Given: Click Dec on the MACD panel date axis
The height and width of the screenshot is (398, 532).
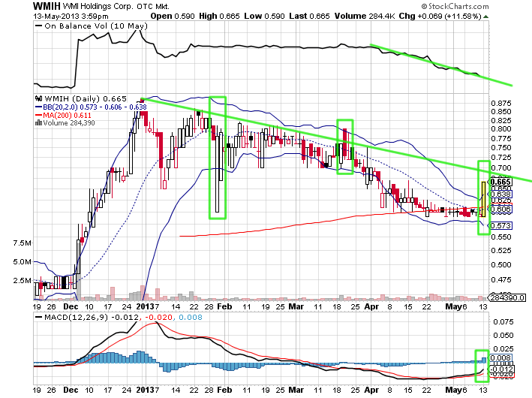Looking at the screenshot, I should [x=71, y=390].
